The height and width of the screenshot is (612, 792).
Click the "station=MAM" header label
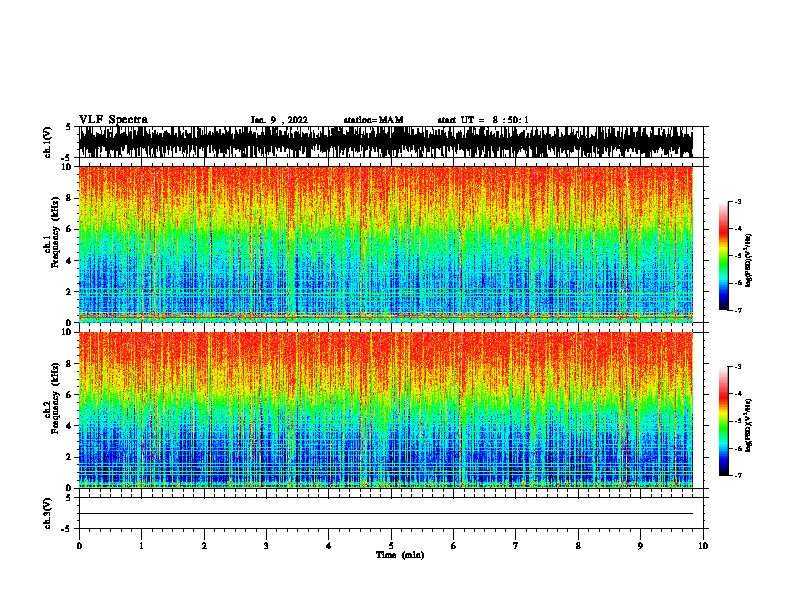[373, 120]
